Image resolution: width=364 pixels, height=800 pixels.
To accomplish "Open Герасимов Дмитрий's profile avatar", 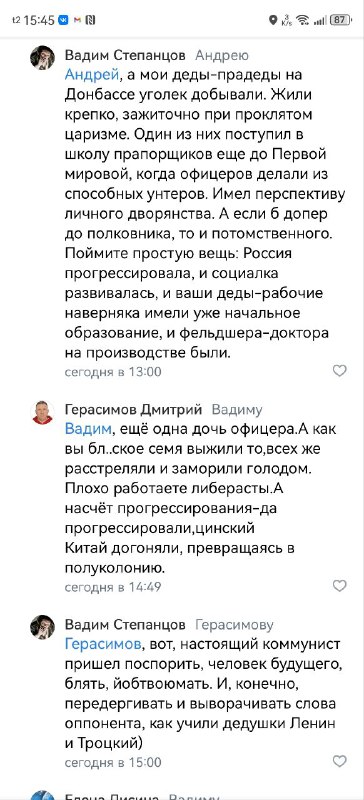I will (42, 412).
